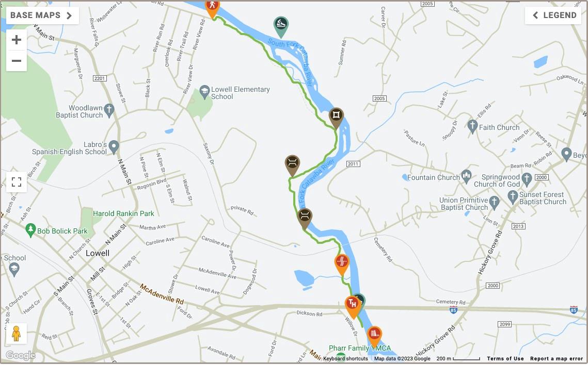Click Report a map error
Screen dimensions: 588x365
557,359
